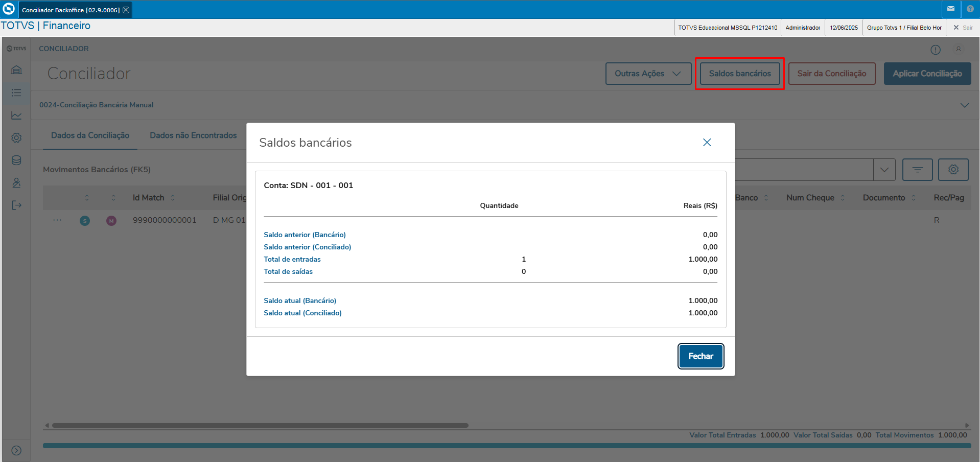This screenshot has height=462, width=980.
Task: Click the blue S status badge in row
Action: [85, 221]
